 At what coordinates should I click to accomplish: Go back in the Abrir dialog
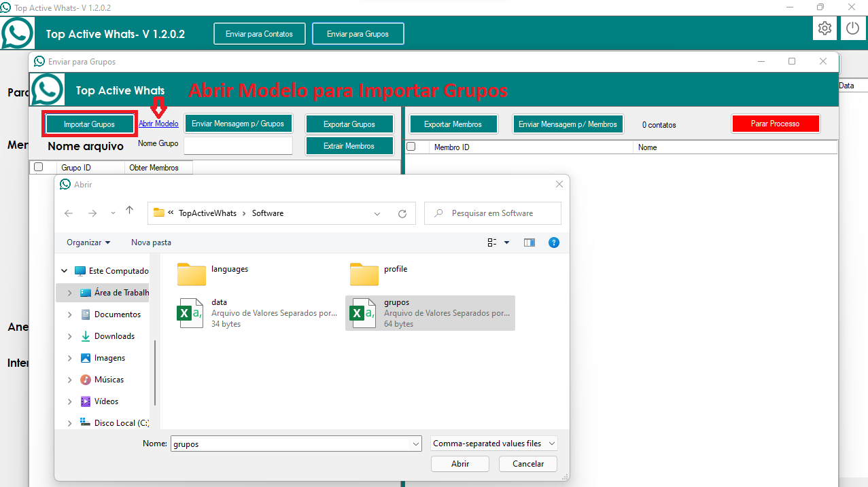[69, 213]
